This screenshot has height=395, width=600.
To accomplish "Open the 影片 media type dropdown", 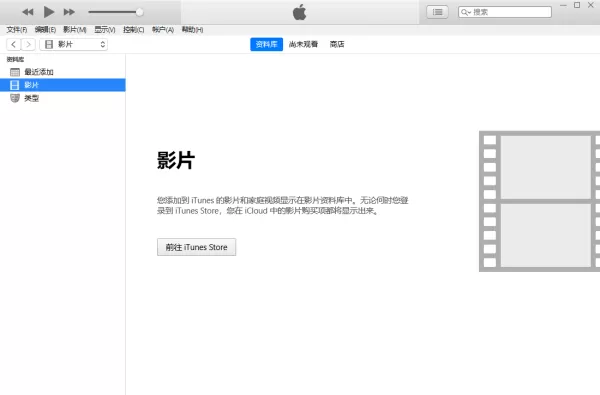I will 73,44.
